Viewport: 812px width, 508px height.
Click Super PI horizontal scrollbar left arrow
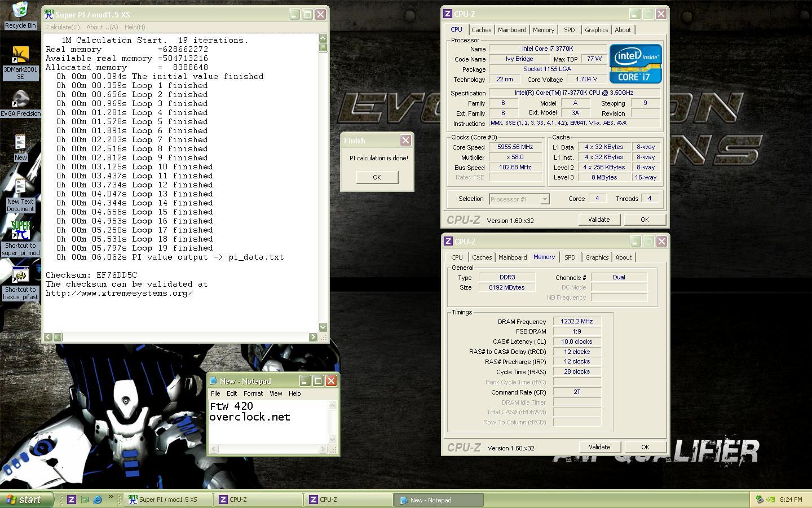pyautogui.click(x=48, y=337)
